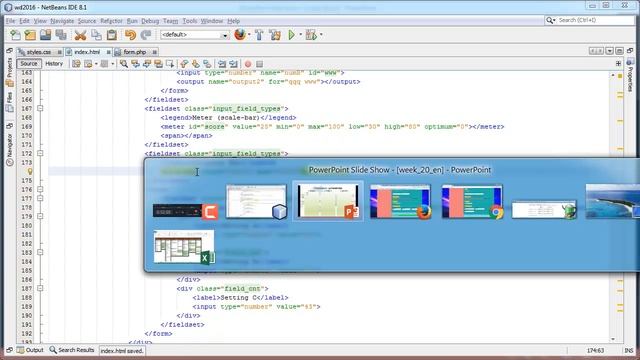
Task: Find the previous occurrence in the editor
Action: click(x=135, y=64)
